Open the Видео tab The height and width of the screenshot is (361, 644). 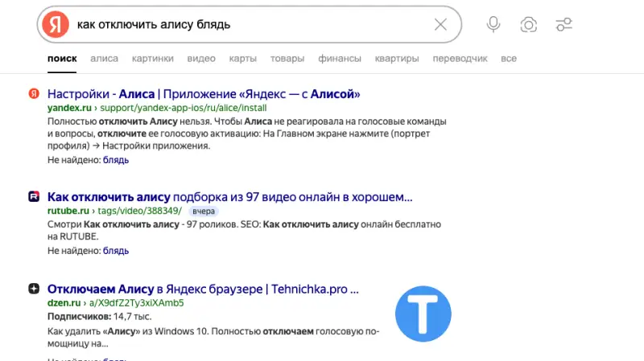coord(200,59)
